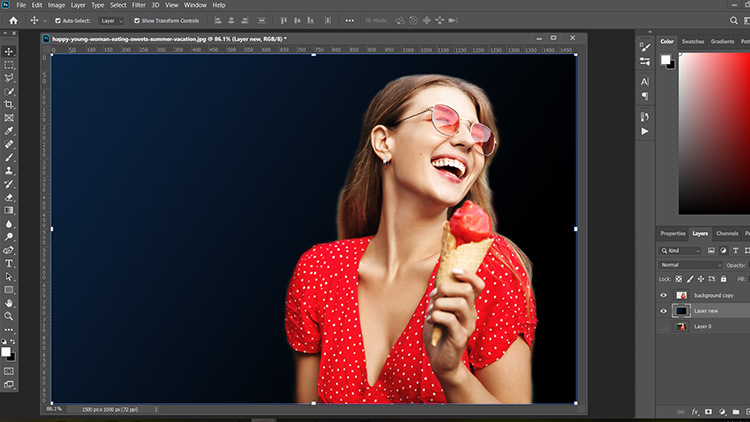
Task: Click the Home button in options bar
Action: pyautogui.click(x=13, y=21)
